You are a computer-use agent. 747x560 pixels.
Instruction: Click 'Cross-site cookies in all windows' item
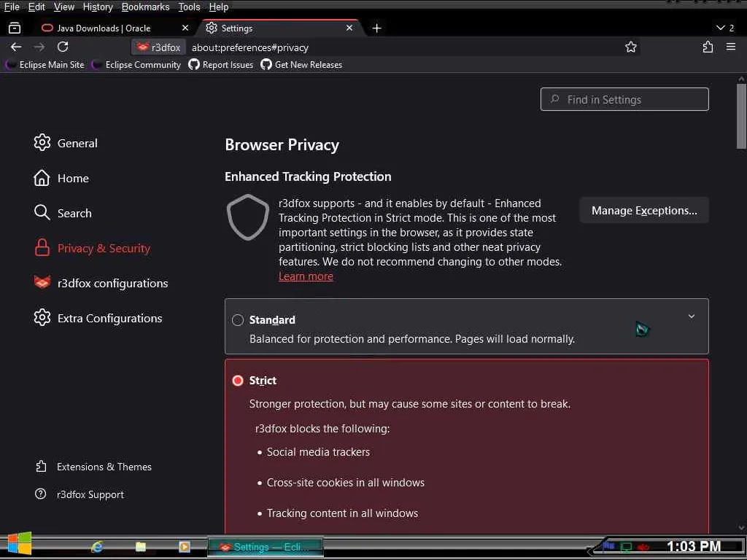tap(345, 483)
